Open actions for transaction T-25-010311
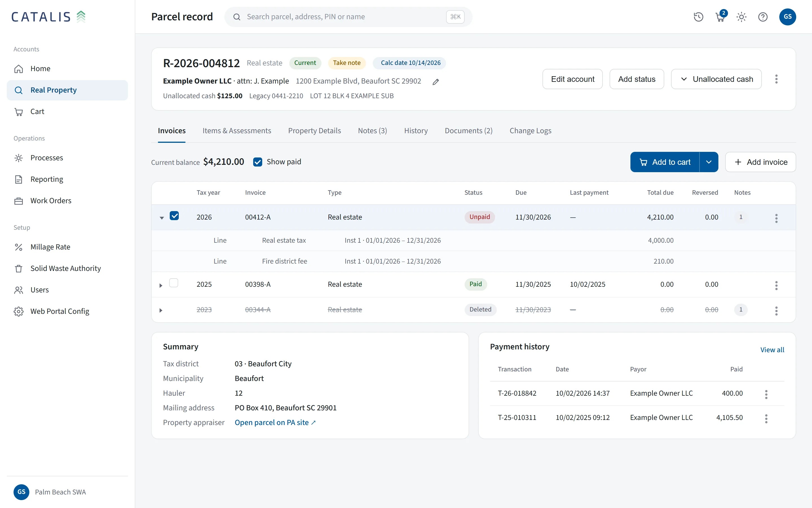Screen dimensions: 812x508 [766, 418]
